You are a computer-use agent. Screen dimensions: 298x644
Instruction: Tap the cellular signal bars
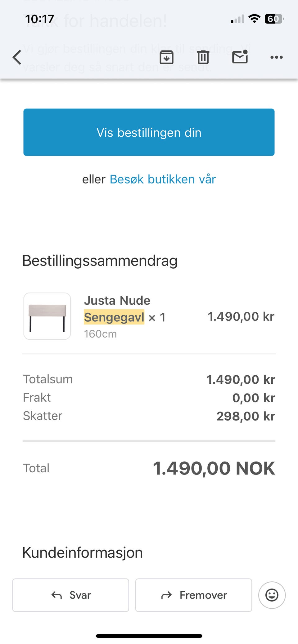[237, 20]
